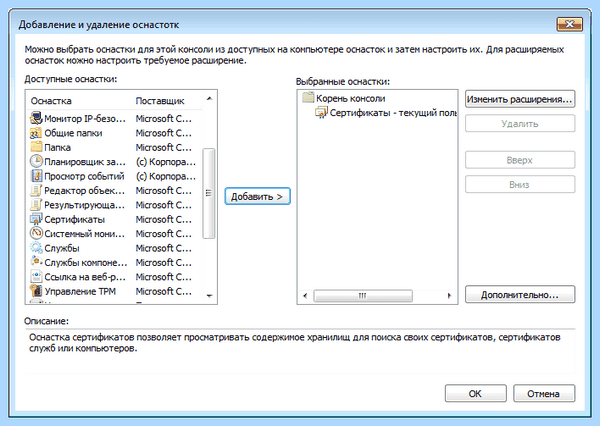
Task: Select the Папка snap-in row
Action: pyautogui.click(x=115, y=147)
